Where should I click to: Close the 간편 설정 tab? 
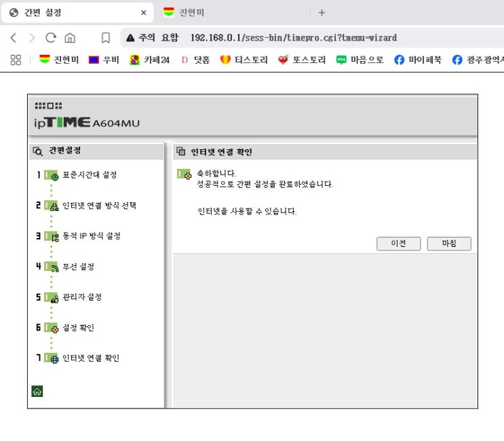(143, 12)
